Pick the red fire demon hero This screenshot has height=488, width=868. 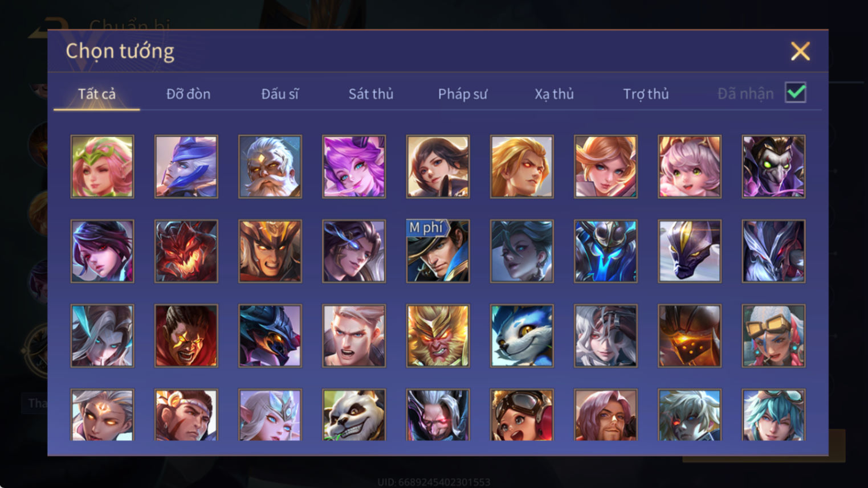coord(186,251)
